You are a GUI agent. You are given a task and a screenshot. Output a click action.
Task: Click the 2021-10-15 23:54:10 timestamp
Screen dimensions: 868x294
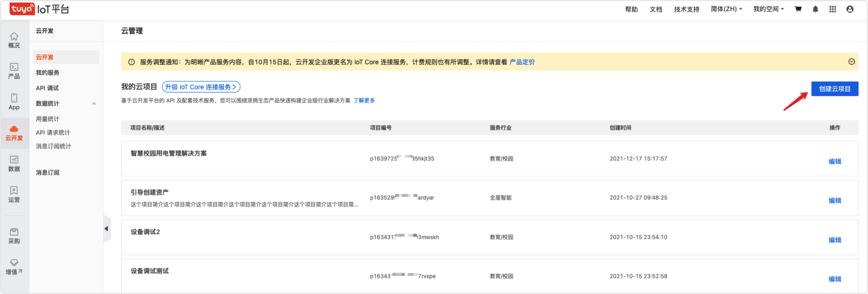click(x=638, y=237)
